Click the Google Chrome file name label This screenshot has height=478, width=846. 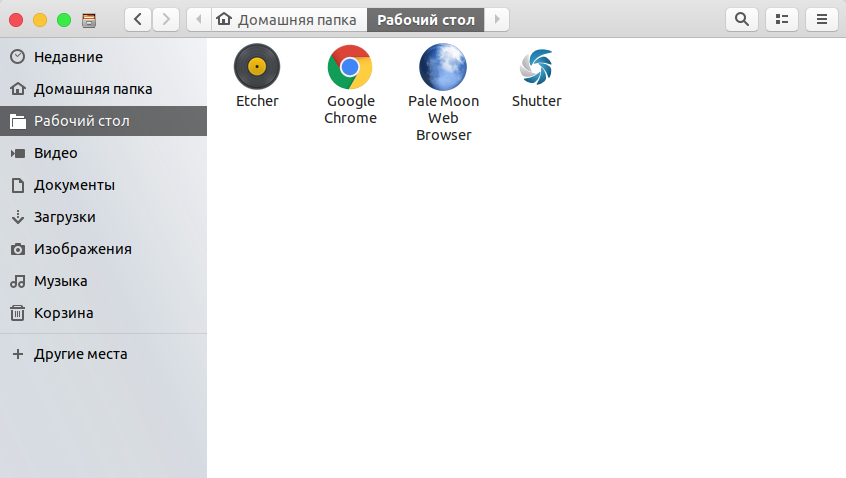click(x=350, y=110)
